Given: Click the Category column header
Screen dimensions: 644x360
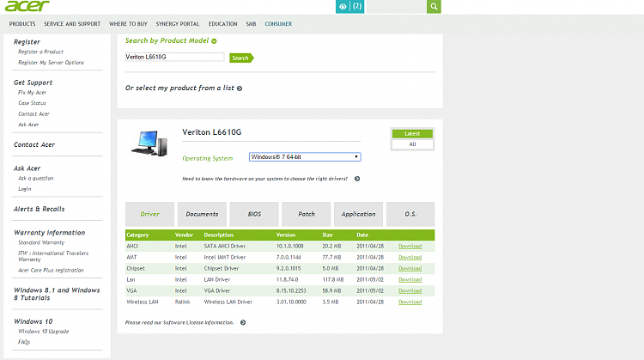Looking at the screenshot, I should point(137,235).
